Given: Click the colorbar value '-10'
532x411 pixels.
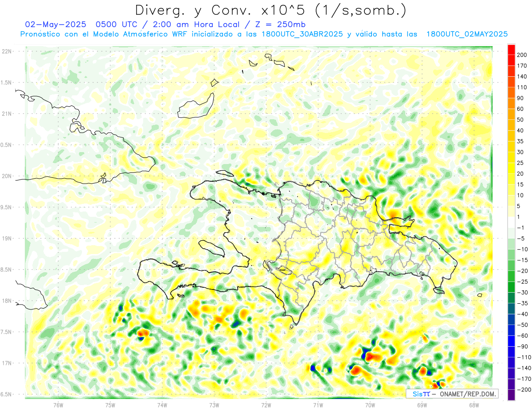Looking at the screenshot, I should click(x=522, y=249).
